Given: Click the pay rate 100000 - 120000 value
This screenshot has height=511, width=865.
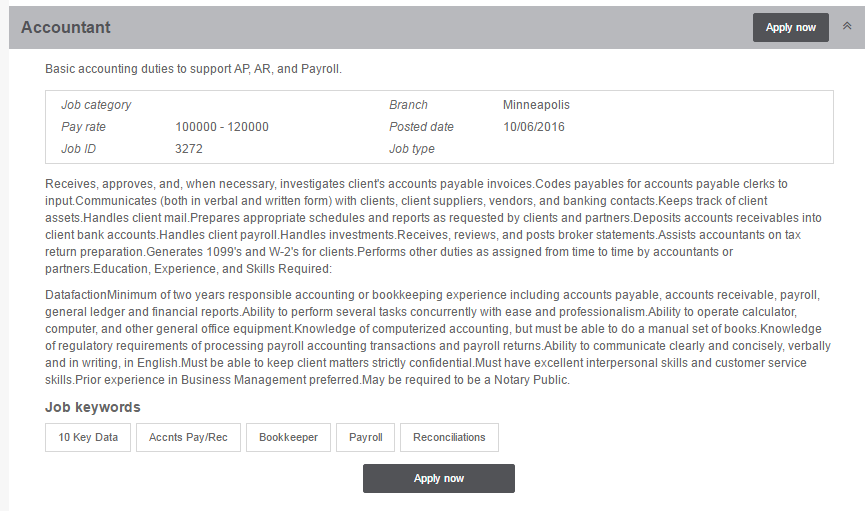Looking at the screenshot, I should point(222,127).
